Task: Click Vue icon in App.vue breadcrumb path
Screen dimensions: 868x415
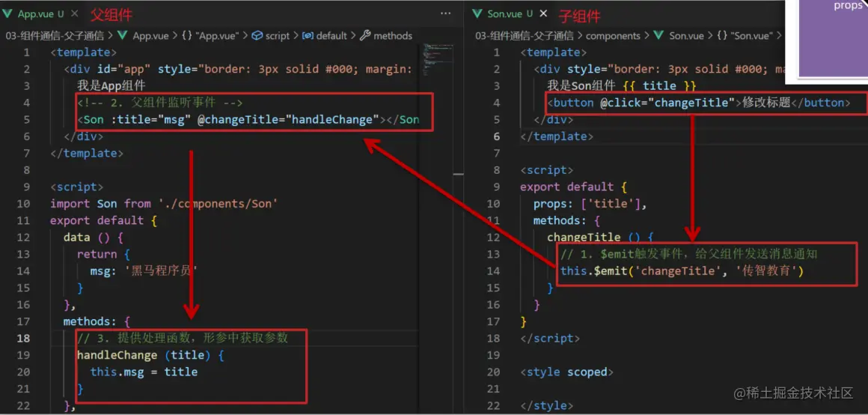Action: pyautogui.click(x=123, y=36)
